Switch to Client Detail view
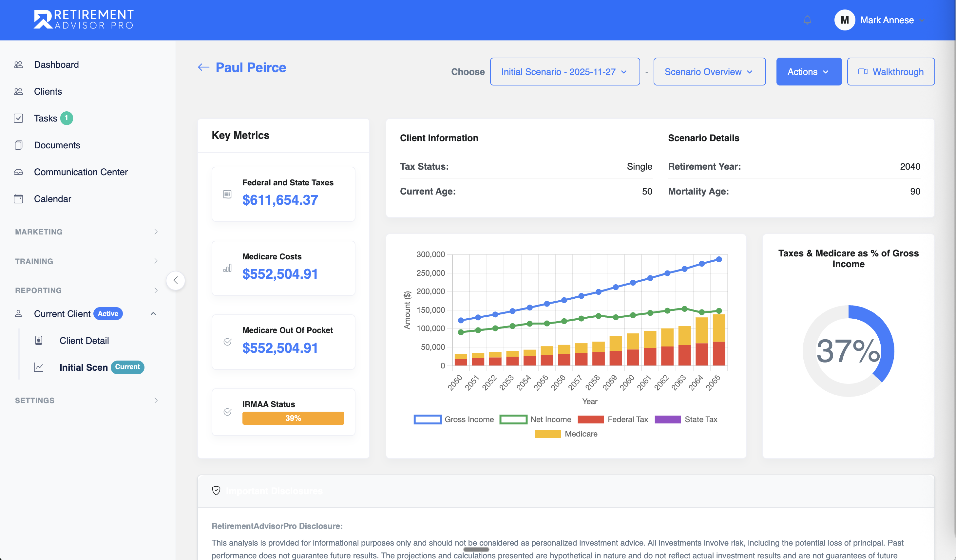 (84, 341)
